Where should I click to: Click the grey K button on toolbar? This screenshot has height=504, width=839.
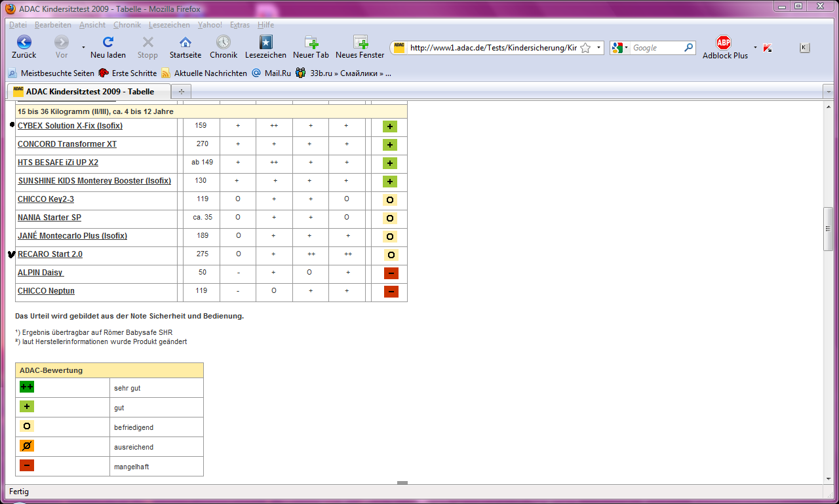tap(805, 48)
